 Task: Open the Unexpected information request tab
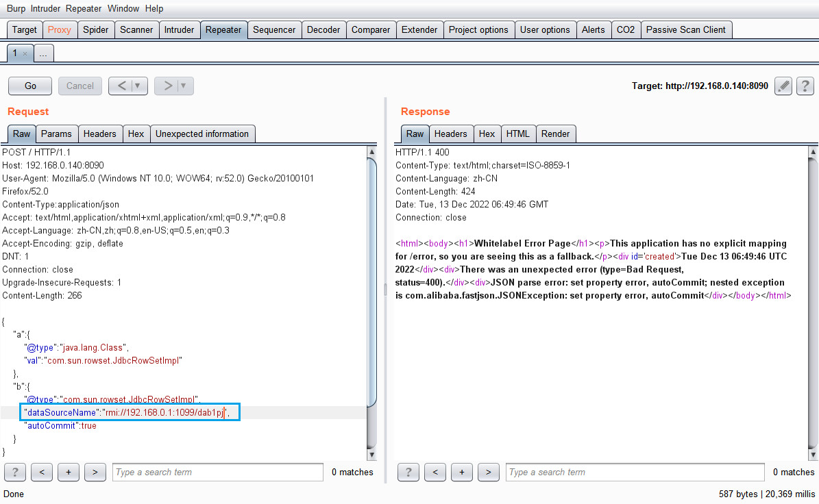[202, 134]
